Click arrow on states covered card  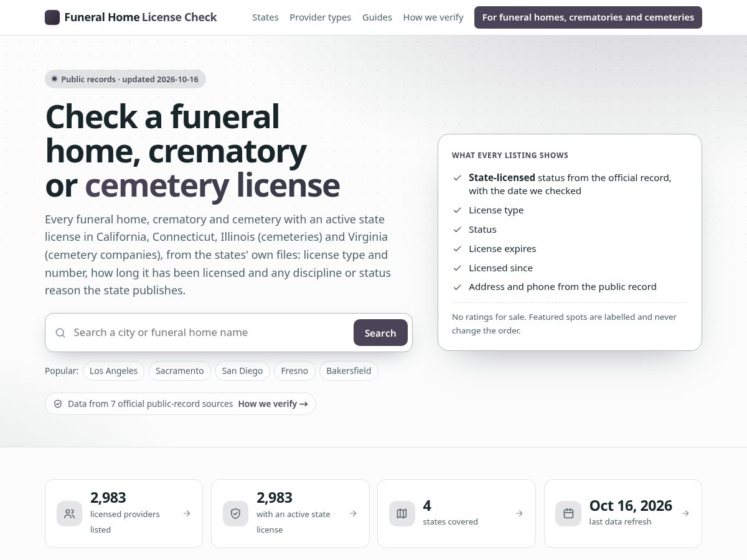(519, 513)
